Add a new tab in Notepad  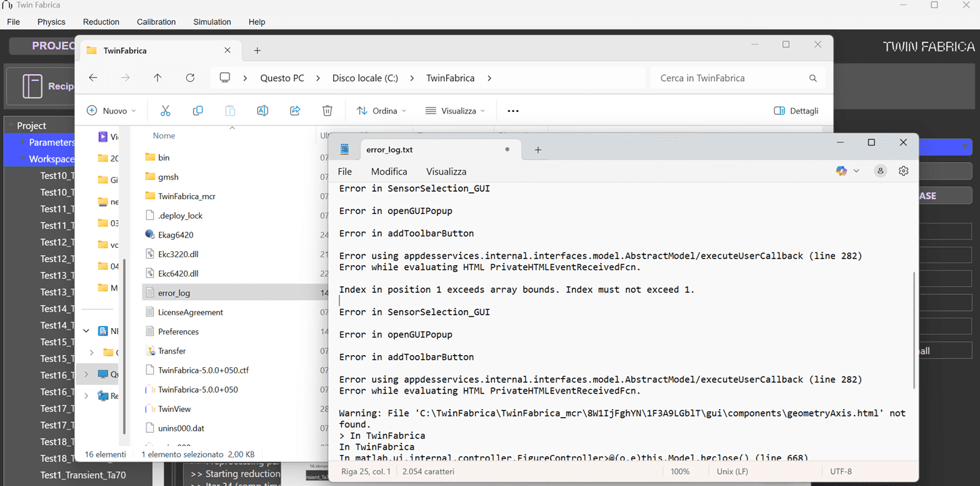[x=538, y=150]
